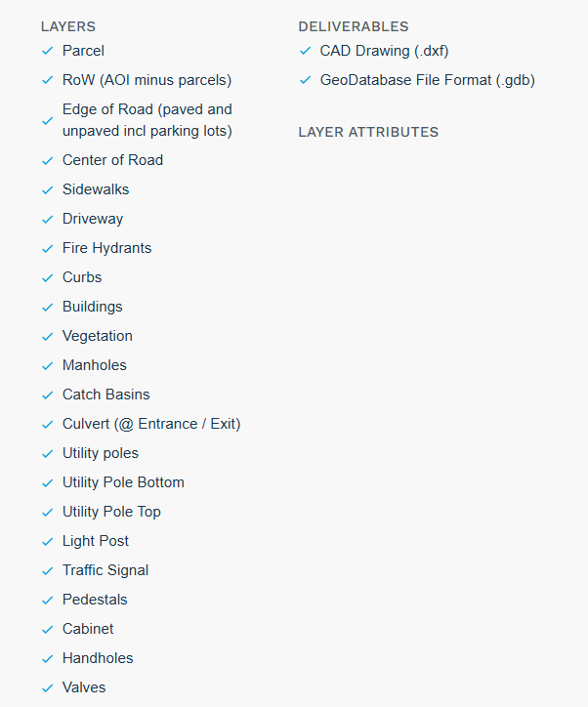Click the checkmark next to Manholes

(x=47, y=366)
